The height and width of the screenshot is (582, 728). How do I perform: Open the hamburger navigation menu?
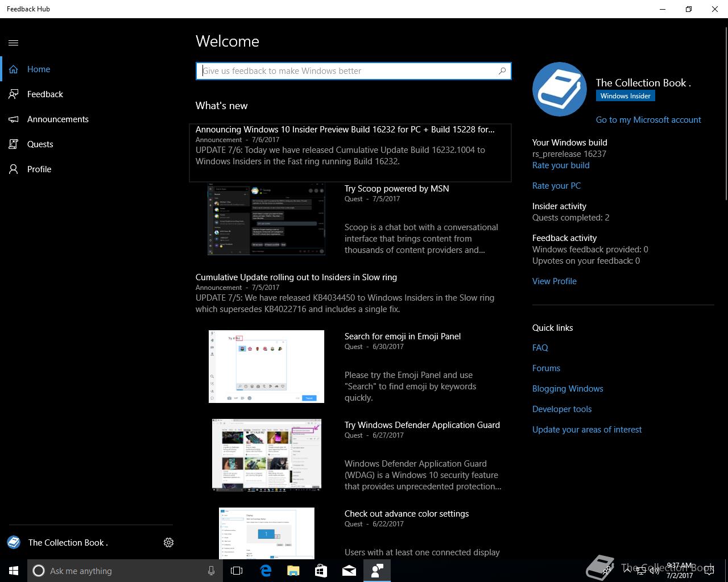(x=14, y=43)
